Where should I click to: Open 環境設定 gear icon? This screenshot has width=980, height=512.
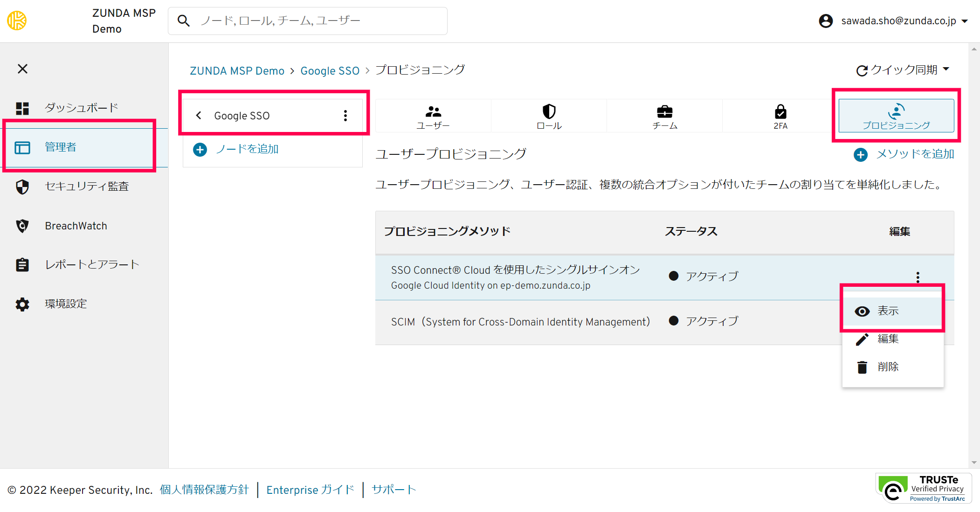click(x=22, y=304)
